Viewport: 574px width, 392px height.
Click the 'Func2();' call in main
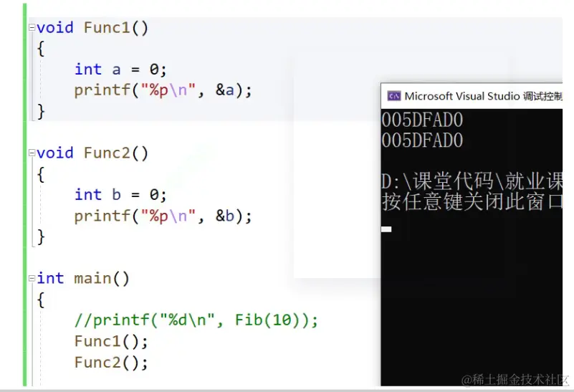coord(111,363)
